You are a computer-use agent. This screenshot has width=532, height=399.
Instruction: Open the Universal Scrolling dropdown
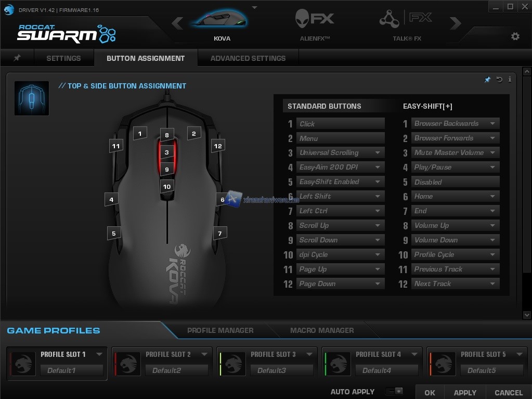click(378, 153)
